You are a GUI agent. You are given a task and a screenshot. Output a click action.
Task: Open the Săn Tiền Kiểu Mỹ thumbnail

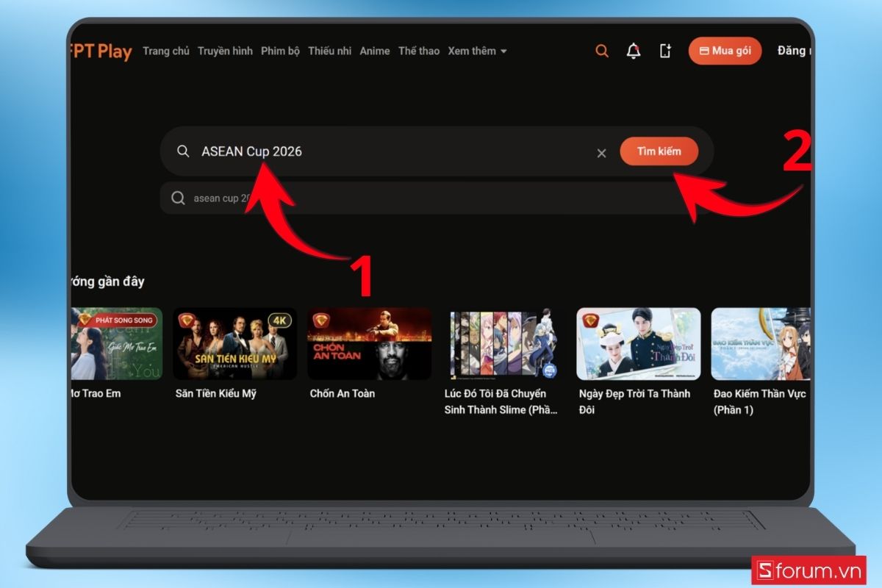pos(234,344)
